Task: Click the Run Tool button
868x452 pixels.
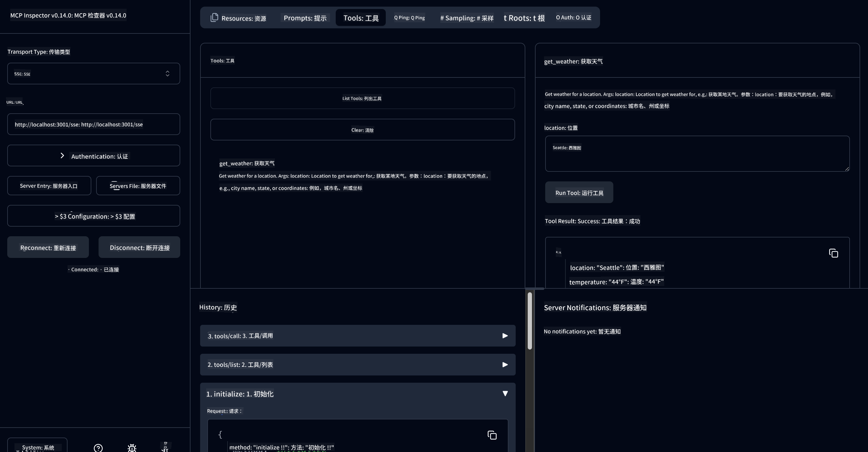Action: click(x=579, y=192)
